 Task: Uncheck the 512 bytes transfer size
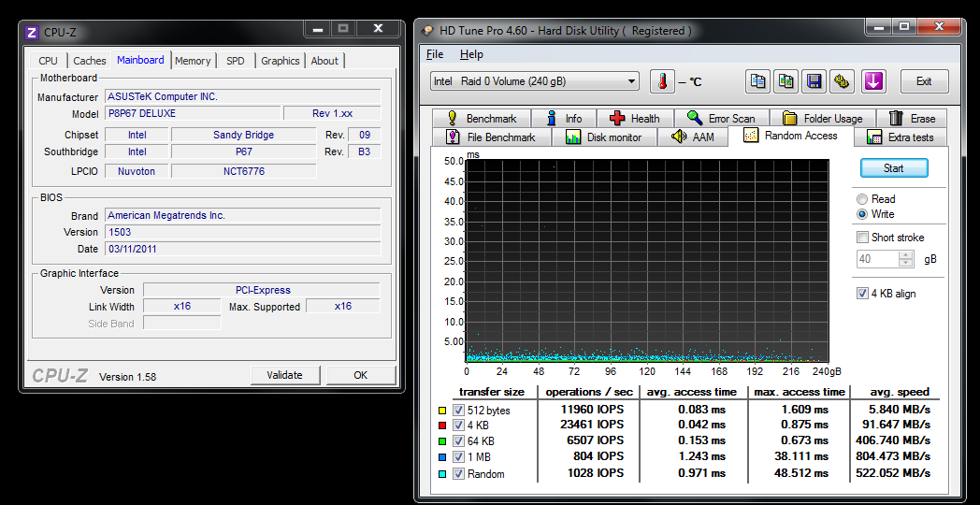pos(459,411)
